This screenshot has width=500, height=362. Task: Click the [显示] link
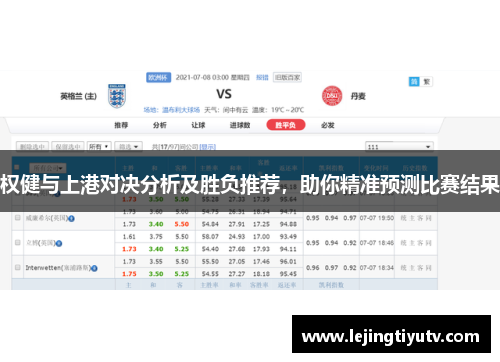point(208,147)
